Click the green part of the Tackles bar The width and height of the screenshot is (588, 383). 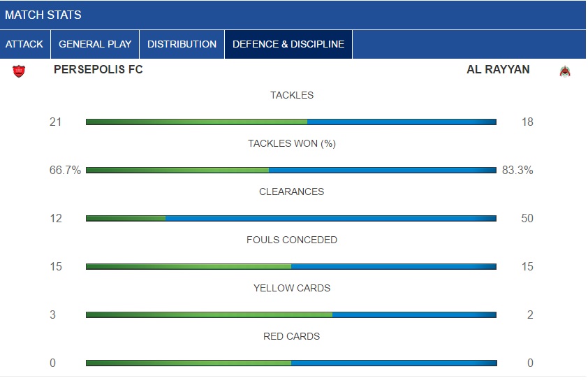point(196,122)
